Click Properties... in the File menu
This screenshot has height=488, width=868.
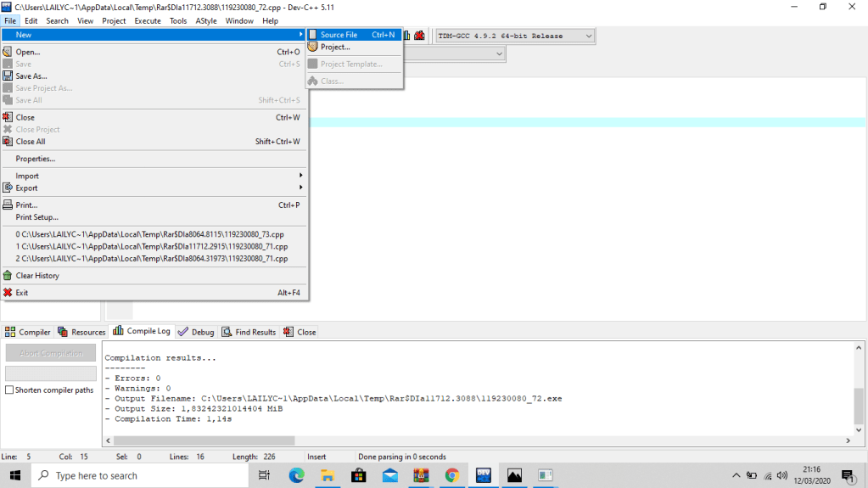pos(36,159)
